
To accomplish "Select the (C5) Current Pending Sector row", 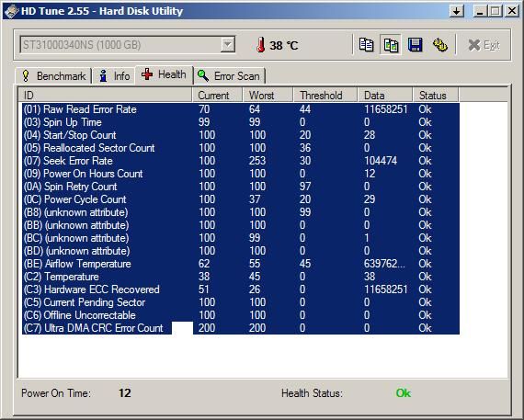I will pos(241,302).
